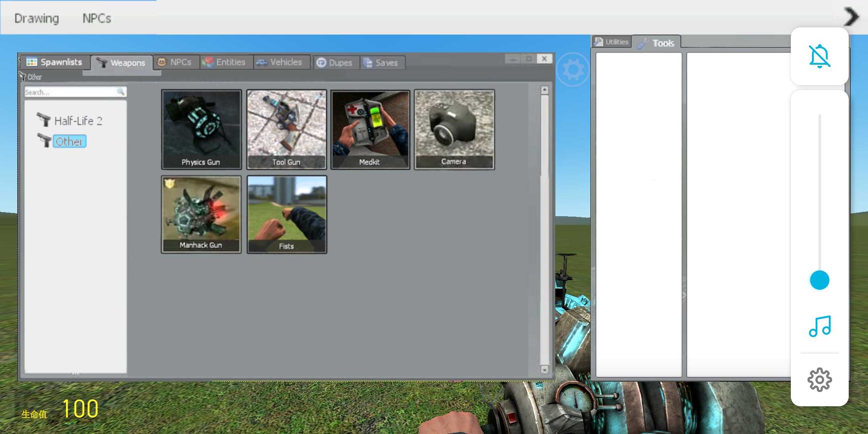Image resolution: width=868 pixels, height=434 pixels.
Task: Select the Tool Gun weapon
Action: tap(287, 129)
